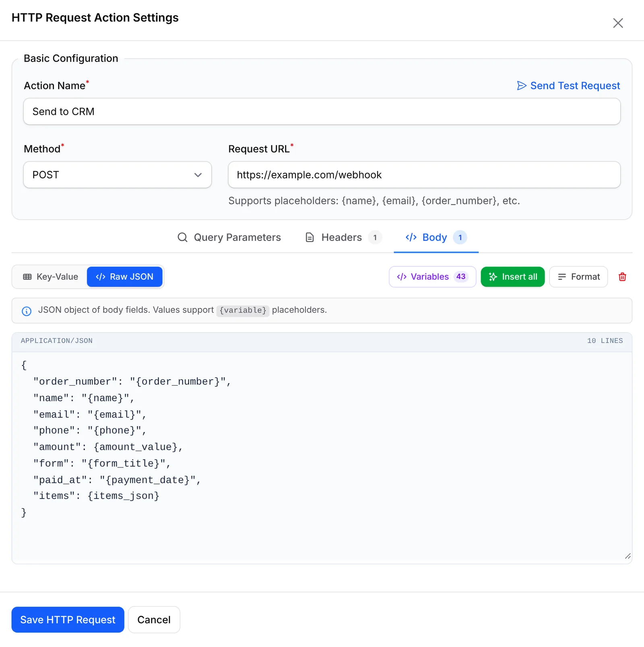Click the lines icon in Format button
The image size is (644, 647).
pyautogui.click(x=562, y=277)
